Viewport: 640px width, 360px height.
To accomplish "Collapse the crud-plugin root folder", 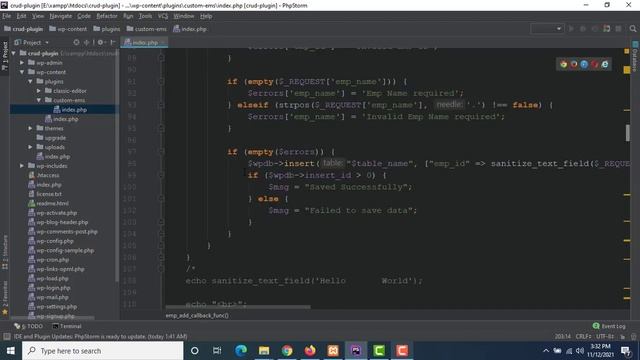I will click(13, 53).
